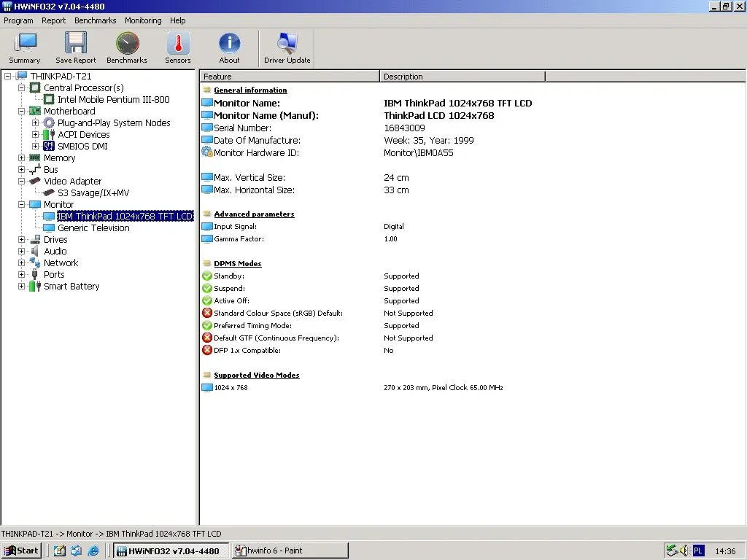Image resolution: width=747 pixels, height=560 pixels.
Task: Select Generic Television tree item
Action: 93,227
